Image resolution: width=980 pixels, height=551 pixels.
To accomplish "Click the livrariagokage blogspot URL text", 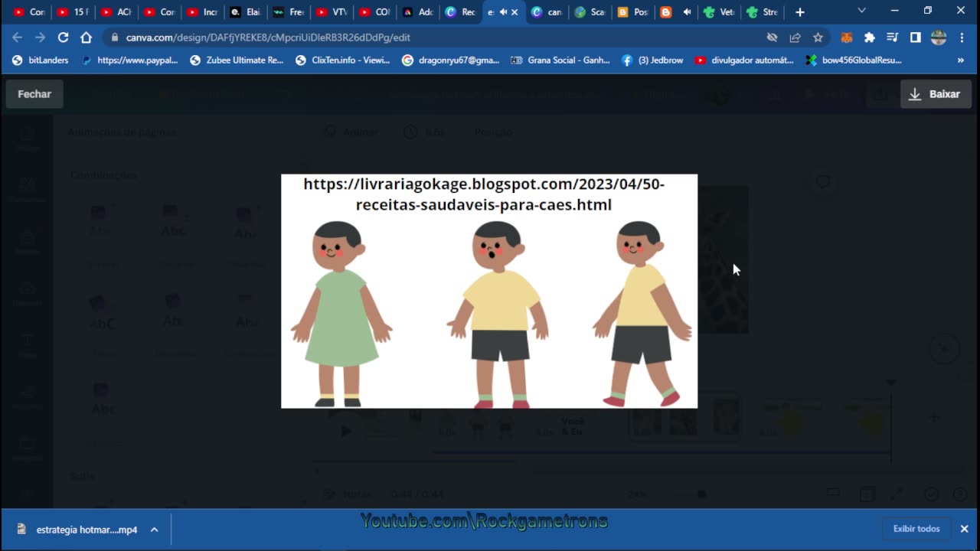I will click(484, 194).
